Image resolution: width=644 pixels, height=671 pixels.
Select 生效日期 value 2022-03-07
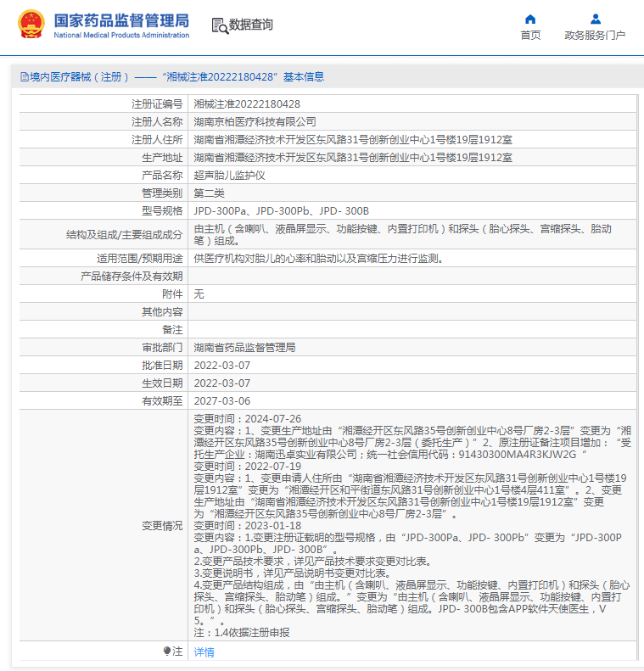(x=222, y=383)
